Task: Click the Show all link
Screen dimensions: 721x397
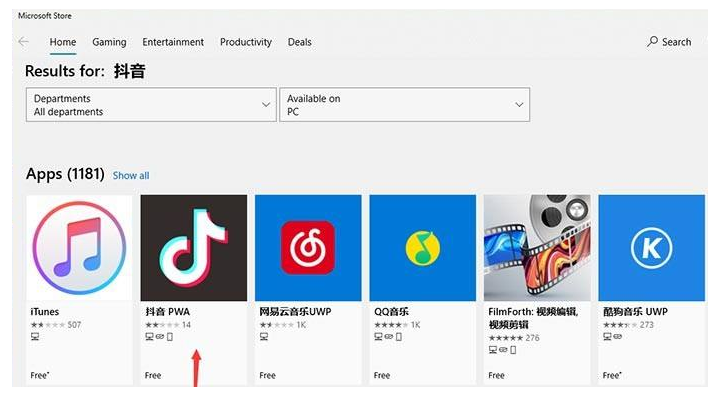Action: point(131,176)
